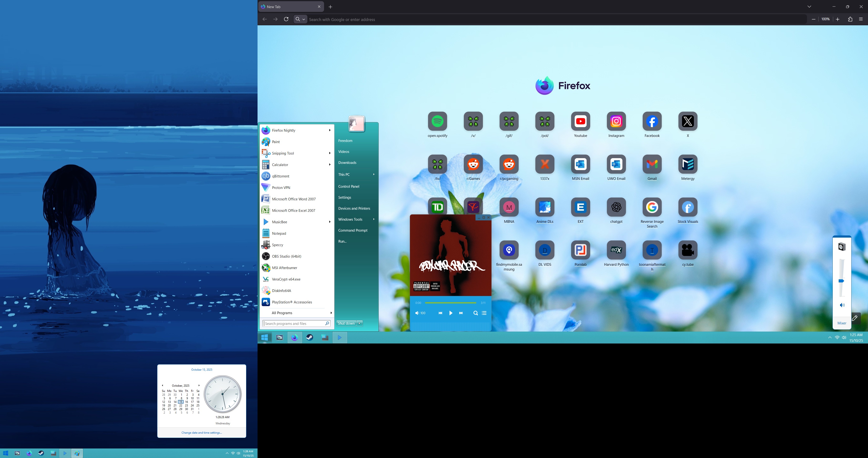The width and height of the screenshot is (868, 458).
Task: Open All Programs in Start menu
Action: (282, 313)
